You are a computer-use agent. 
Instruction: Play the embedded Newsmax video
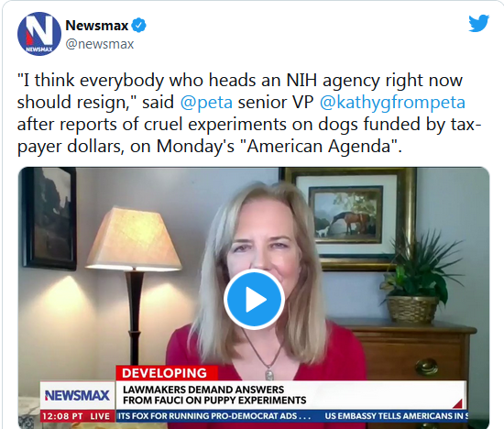(254, 299)
